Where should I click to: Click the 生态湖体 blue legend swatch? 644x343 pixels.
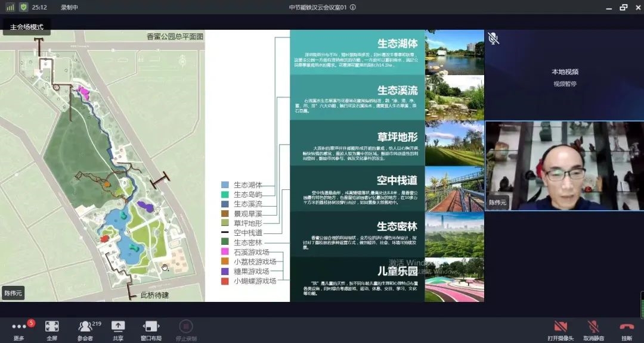point(225,185)
